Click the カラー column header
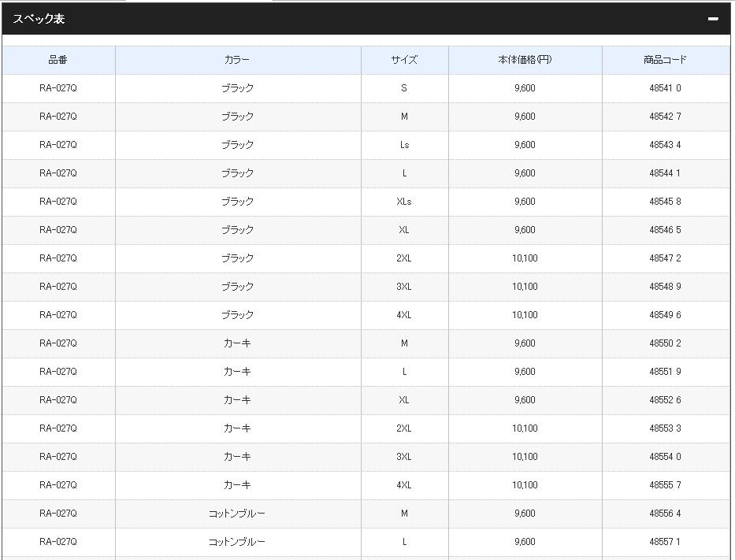 tap(237, 60)
